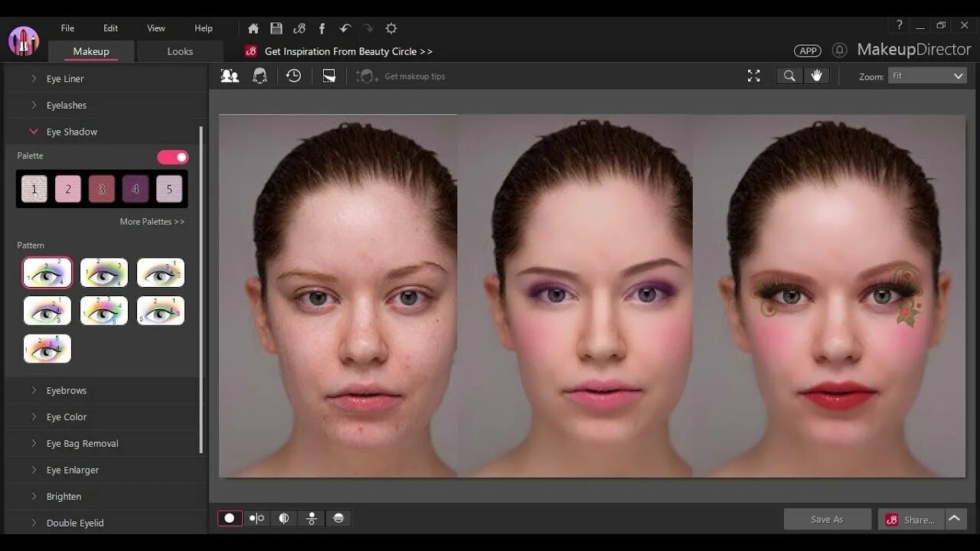Image resolution: width=980 pixels, height=551 pixels.
Task: Click the APP badge button
Action: tap(808, 51)
